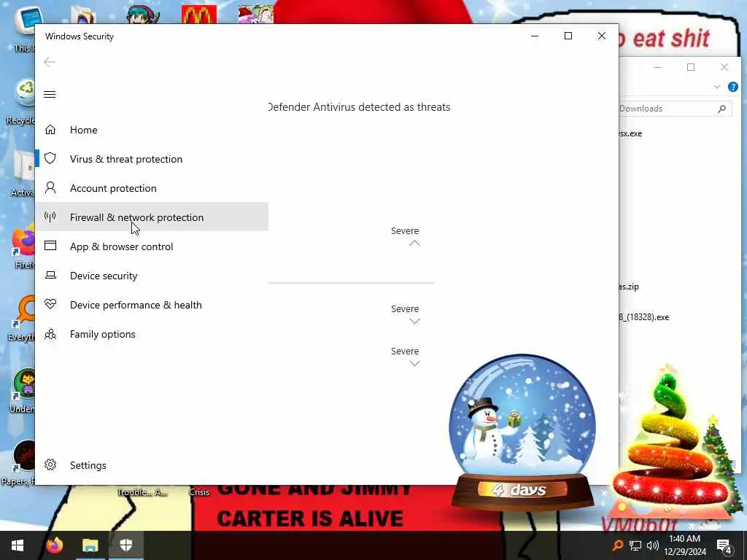Launch Firefox from the taskbar
The width and height of the screenshot is (747, 560).
click(x=54, y=545)
